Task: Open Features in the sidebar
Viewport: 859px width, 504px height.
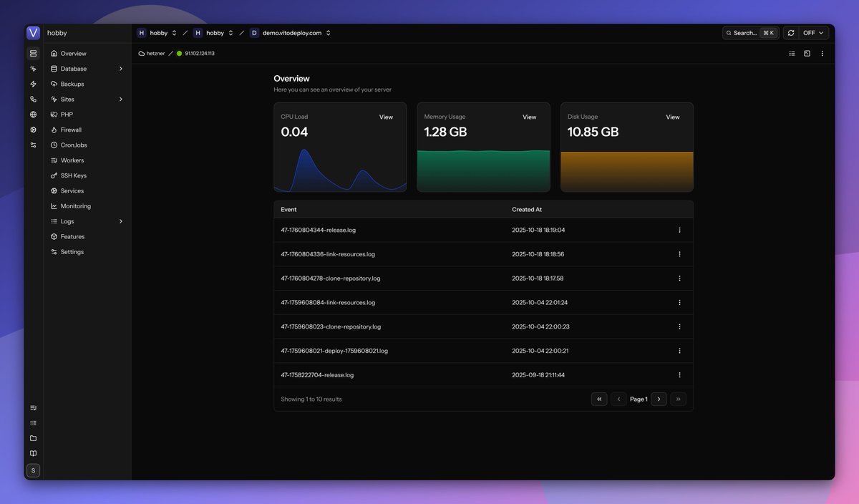Action: [87, 236]
